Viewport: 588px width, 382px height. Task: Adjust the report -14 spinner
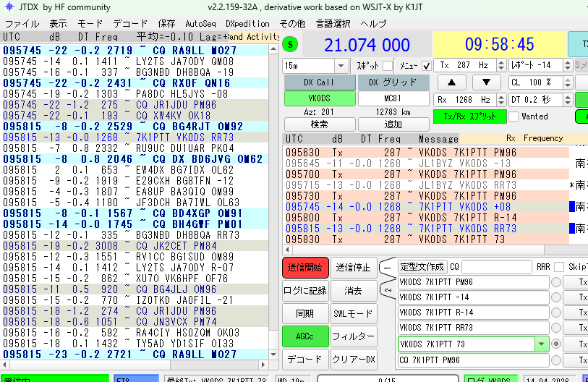pyautogui.click(x=568, y=65)
